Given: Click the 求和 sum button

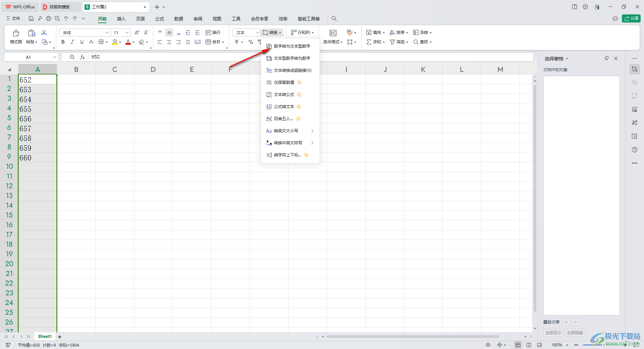Looking at the screenshot, I should [x=375, y=42].
